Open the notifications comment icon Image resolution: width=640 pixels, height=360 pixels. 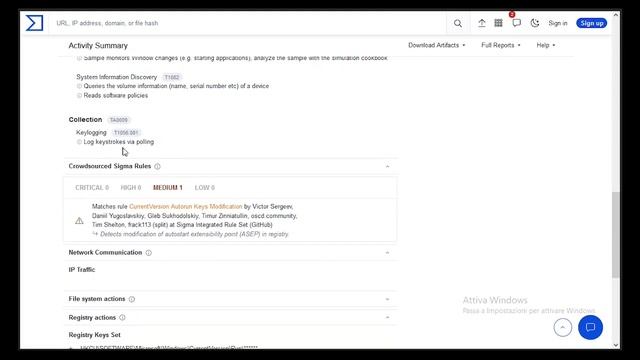click(516, 23)
